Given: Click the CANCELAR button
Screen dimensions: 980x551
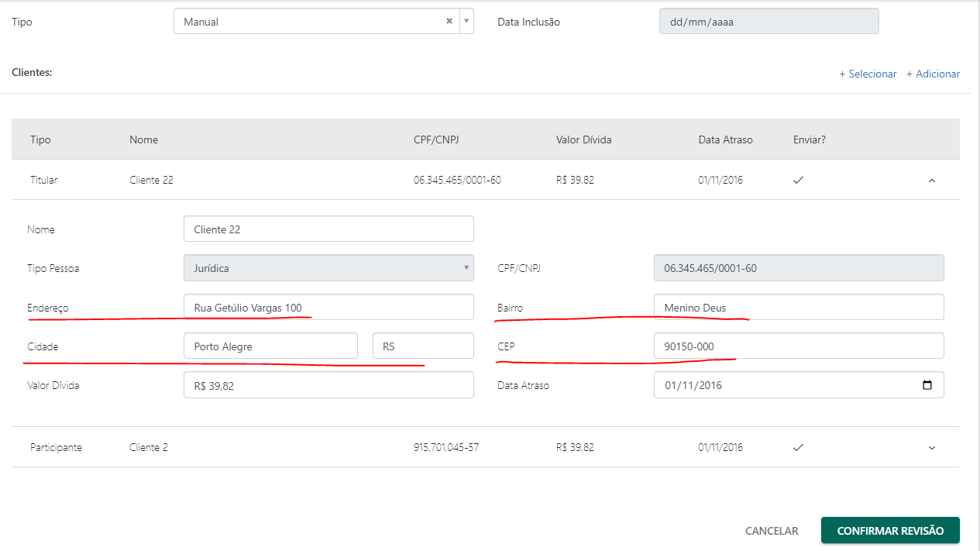Looking at the screenshot, I should [772, 531].
